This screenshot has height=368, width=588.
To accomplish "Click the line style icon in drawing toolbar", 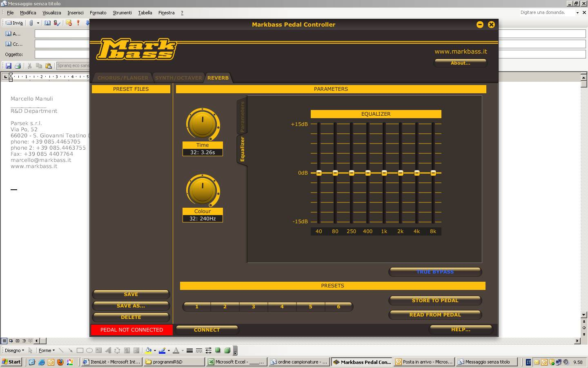I will tap(189, 350).
